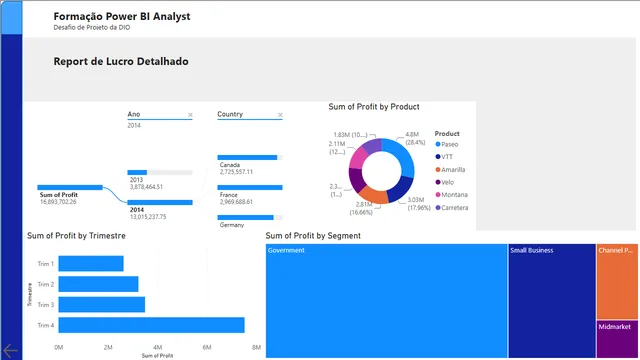Screen dimensions: 640x360
Task: Click the Formação Power BI Analyst title
Action: (122, 16)
